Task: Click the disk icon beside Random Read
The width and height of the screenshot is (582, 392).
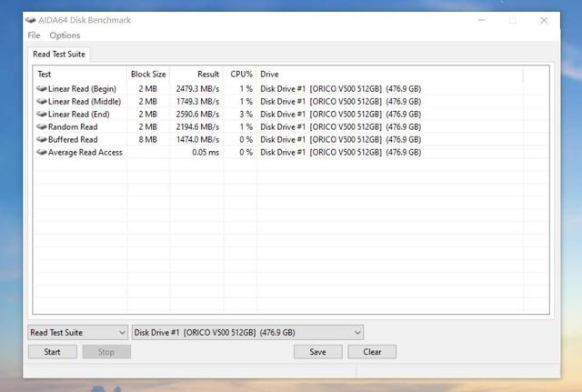Action: (x=42, y=126)
